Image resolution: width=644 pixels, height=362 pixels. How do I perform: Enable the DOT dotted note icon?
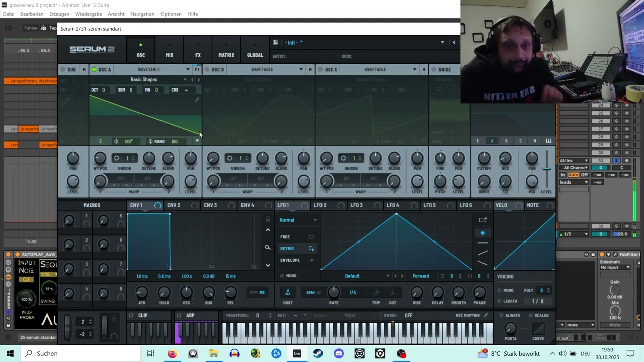[x=392, y=292]
